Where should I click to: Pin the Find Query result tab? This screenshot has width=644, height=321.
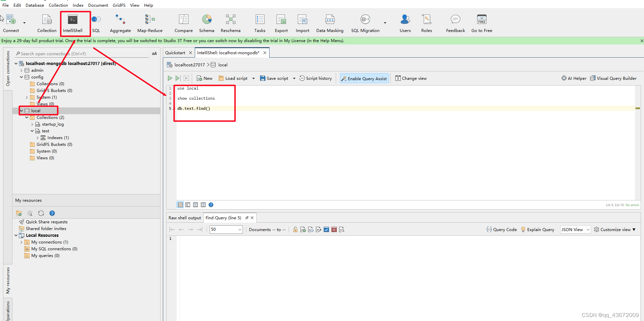pyautogui.click(x=247, y=218)
